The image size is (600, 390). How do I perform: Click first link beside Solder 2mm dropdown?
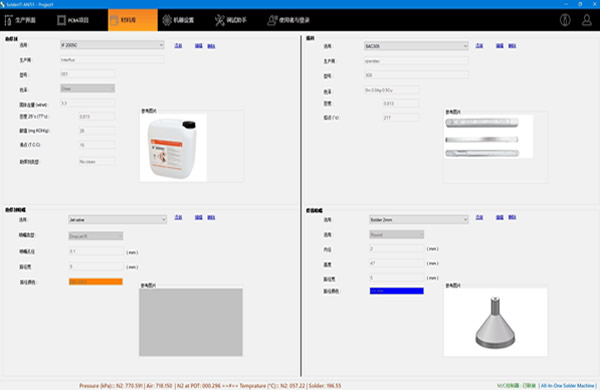click(479, 217)
